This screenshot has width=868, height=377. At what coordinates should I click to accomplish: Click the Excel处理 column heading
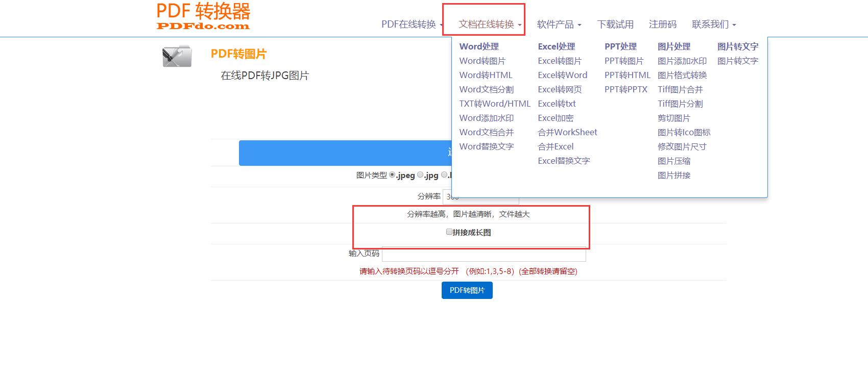pos(557,46)
